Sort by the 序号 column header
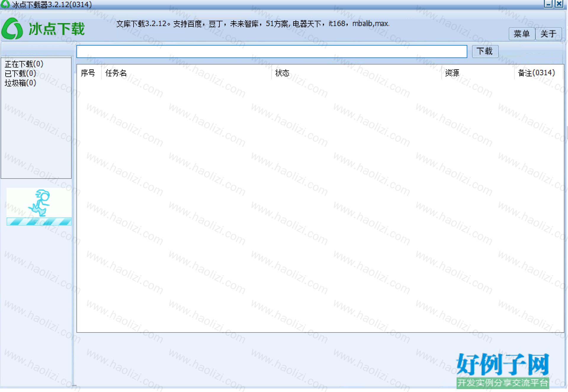 pos(89,73)
